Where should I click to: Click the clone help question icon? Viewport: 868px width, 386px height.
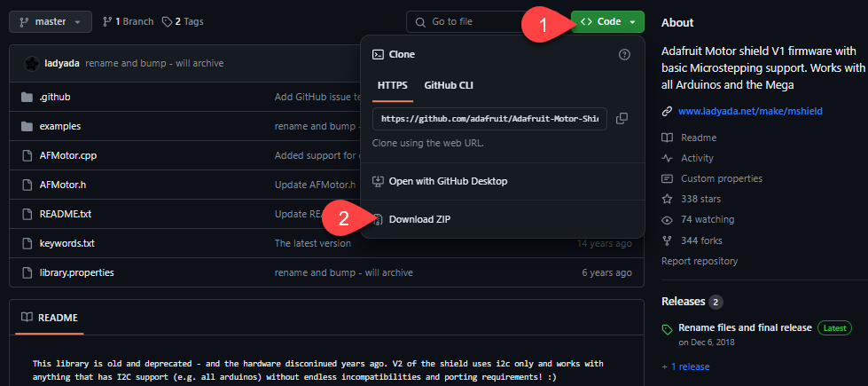[x=624, y=54]
